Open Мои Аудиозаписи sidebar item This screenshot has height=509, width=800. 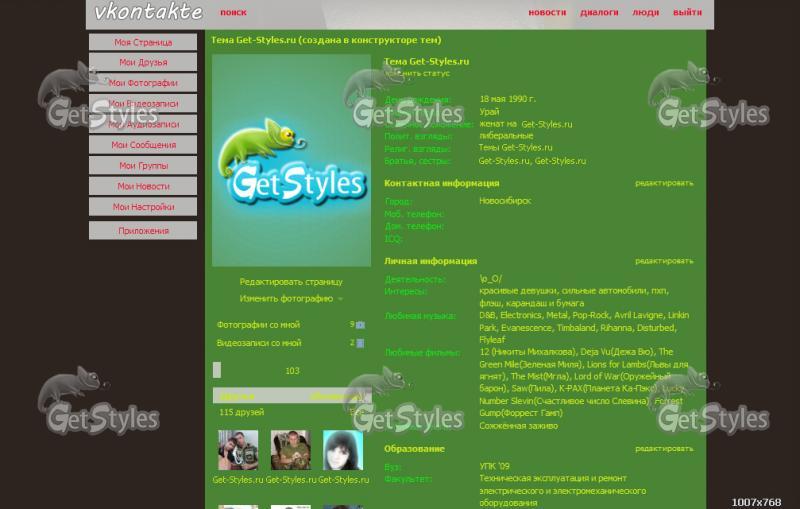point(143,124)
